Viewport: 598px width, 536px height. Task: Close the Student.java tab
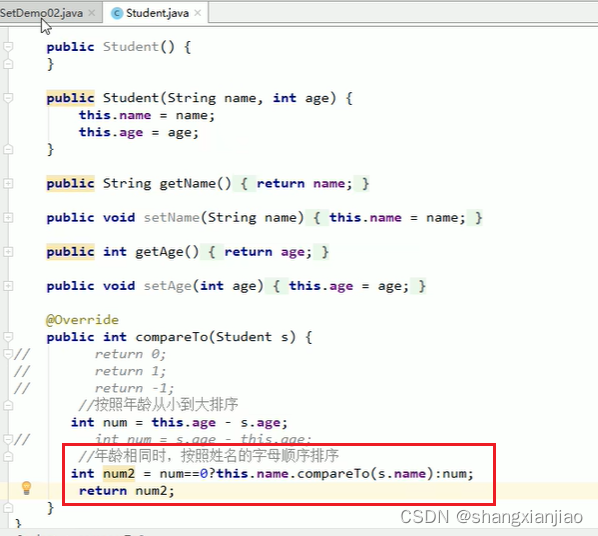(198, 13)
